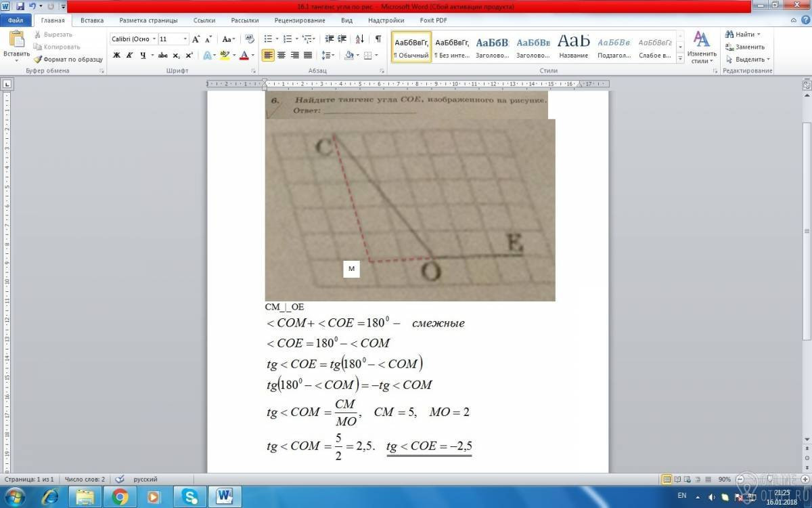Expand the styles gallery list
This screenshot has height=508, width=812.
[680, 59]
